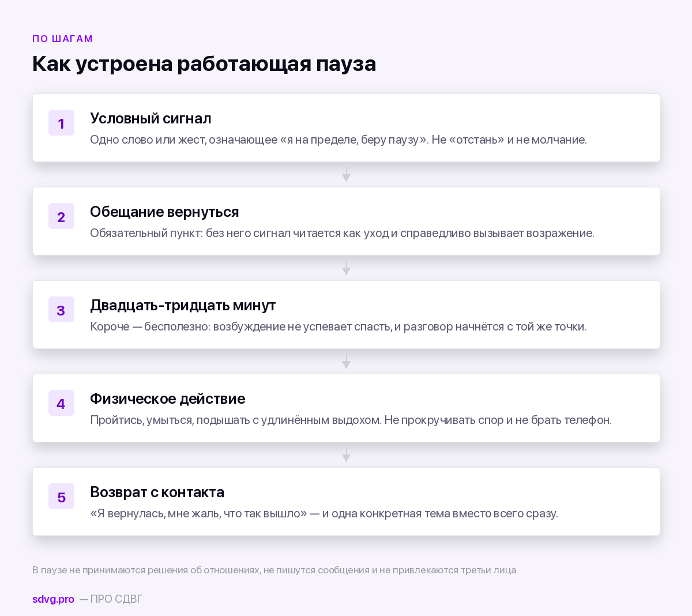Click the text 'Одно слово или жест, означающее…'
692x616 pixels.
[x=339, y=140]
